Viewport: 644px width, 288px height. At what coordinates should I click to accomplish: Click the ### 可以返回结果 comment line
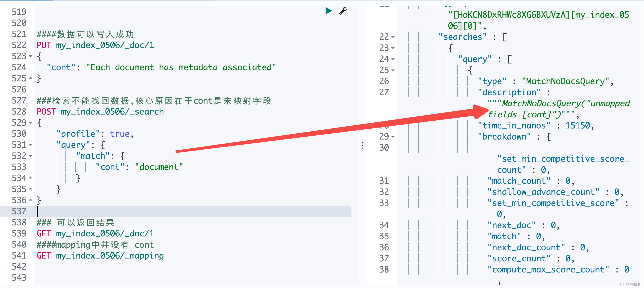(76, 222)
